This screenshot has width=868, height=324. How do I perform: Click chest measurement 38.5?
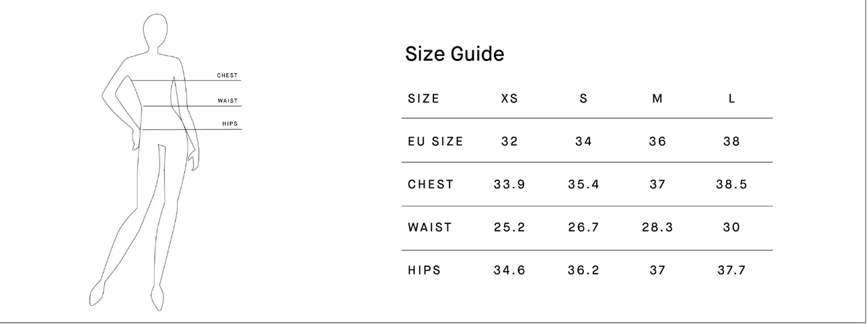click(x=731, y=185)
